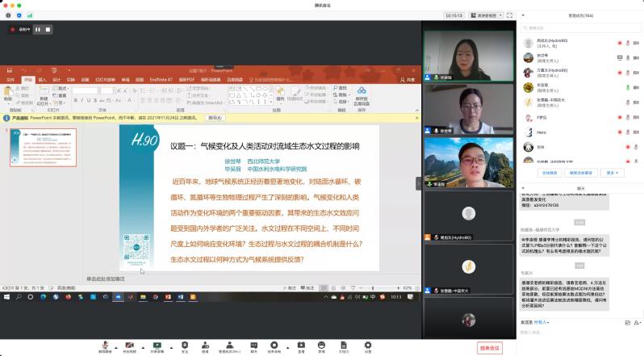This screenshot has width=644, height=356.
Task: Toggle fullscreen mode at top right
Action: point(509,15)
